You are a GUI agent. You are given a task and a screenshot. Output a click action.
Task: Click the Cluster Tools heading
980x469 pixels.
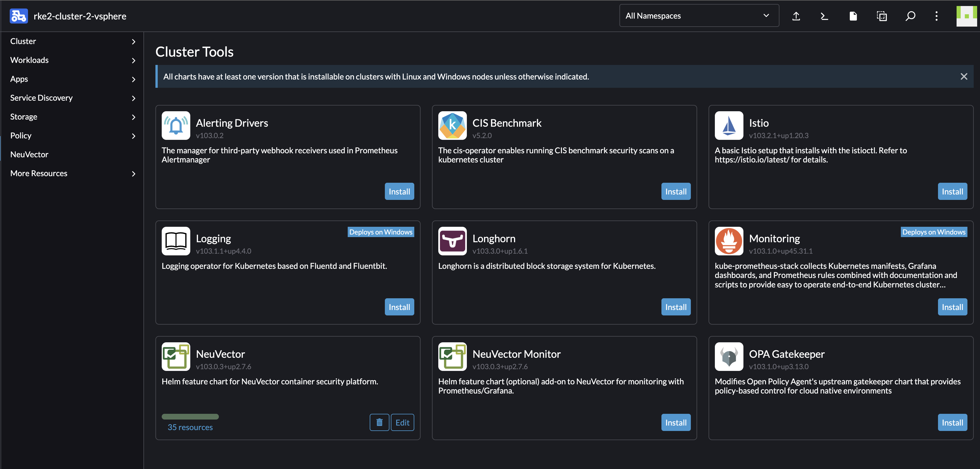(x=194, y=52)
